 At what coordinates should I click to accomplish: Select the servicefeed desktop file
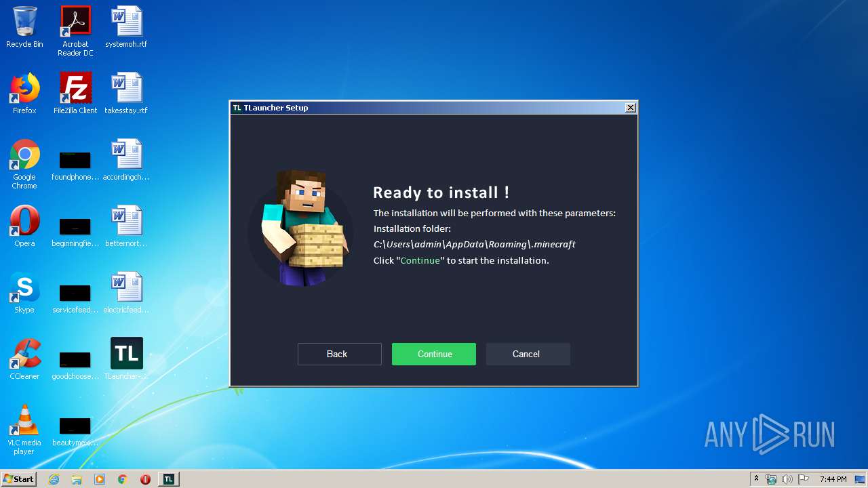(x=75, y=298)
